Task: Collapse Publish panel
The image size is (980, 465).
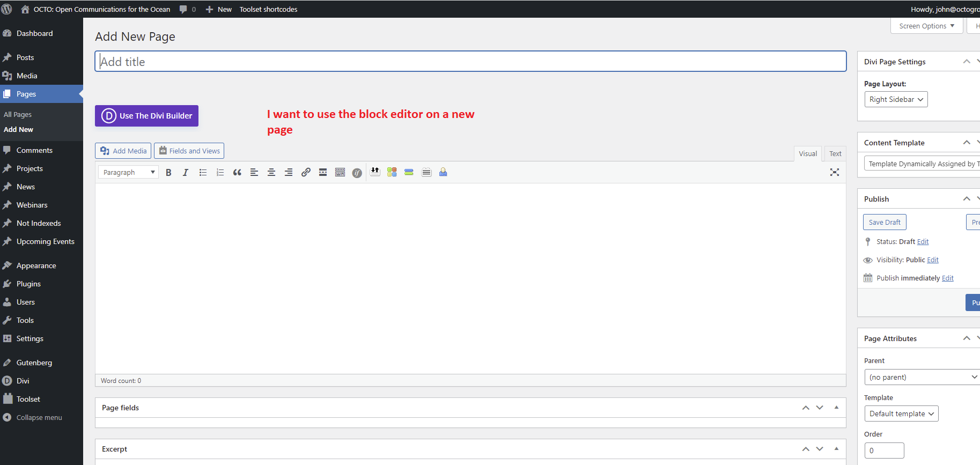Action: click(x=967, y=199)
